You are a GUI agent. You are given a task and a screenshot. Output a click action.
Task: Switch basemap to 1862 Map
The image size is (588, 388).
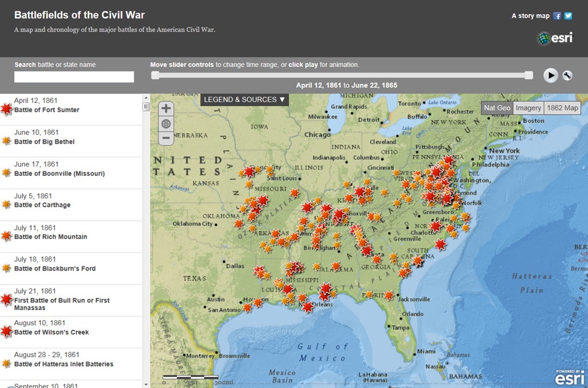pyautogui.click(x=562, y=108)
